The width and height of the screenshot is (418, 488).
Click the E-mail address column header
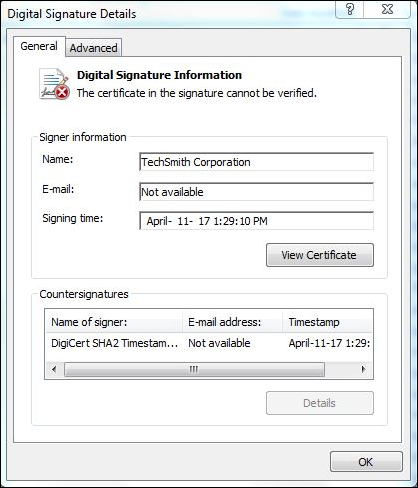232,322
